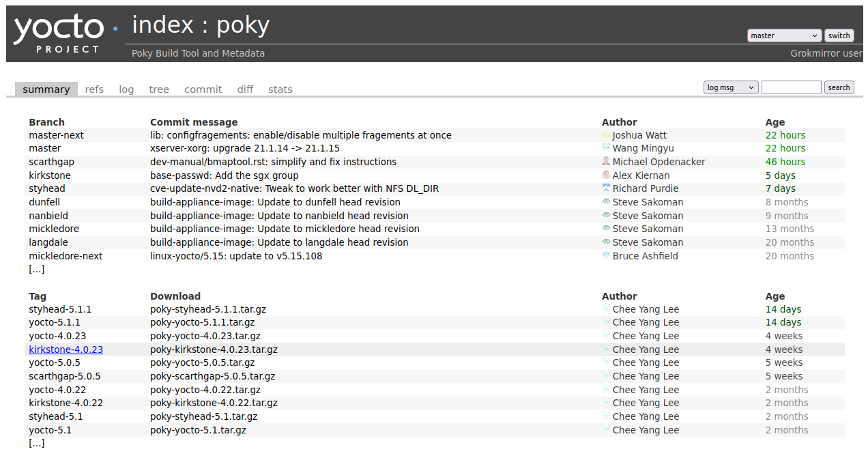Expand the full tag list via [...]
This screenshot has height=458, width=868.
pos(36,442)
